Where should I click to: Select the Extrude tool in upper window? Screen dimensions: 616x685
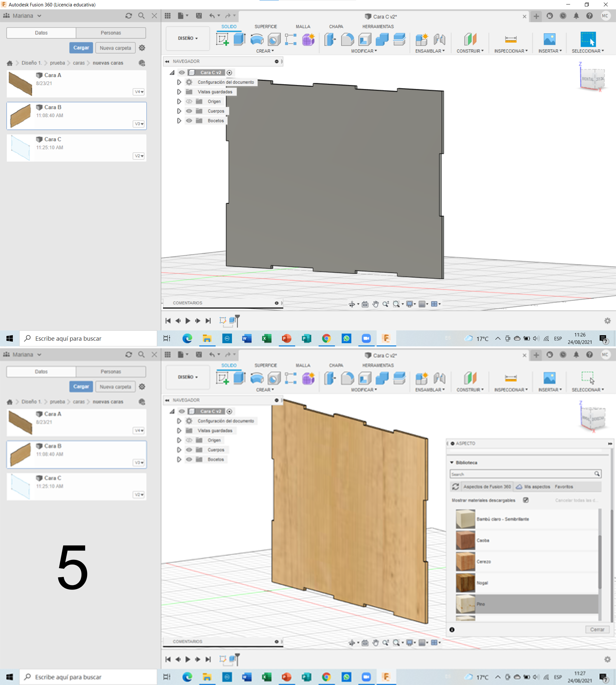click(240, 39)
